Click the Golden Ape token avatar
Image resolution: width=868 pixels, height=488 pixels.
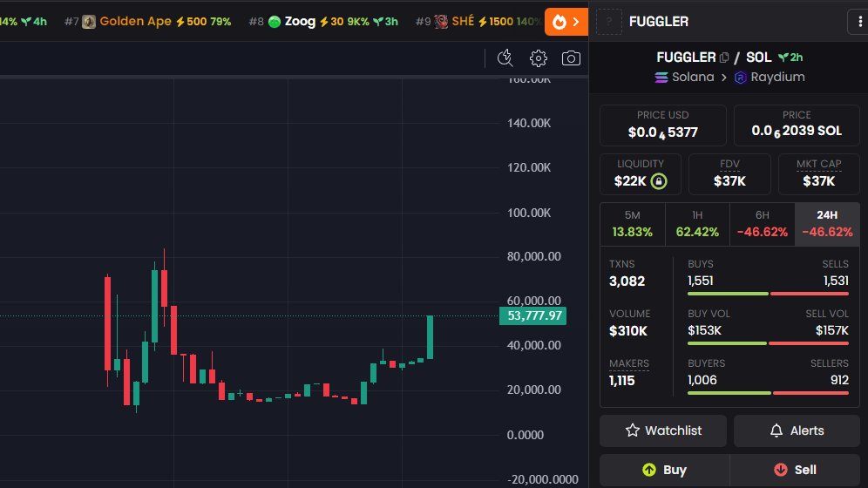coord(89,22)
